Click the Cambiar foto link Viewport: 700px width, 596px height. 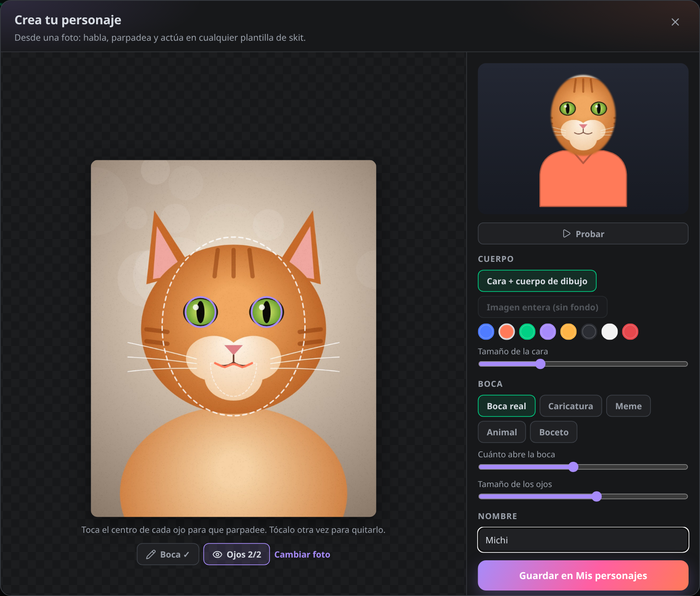(x=302, y=554)
